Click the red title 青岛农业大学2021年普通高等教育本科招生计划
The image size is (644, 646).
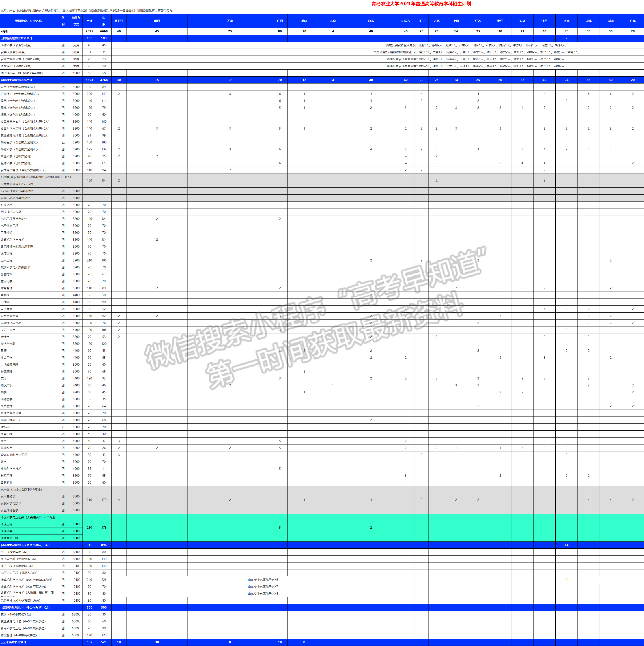tap(421, 4)
